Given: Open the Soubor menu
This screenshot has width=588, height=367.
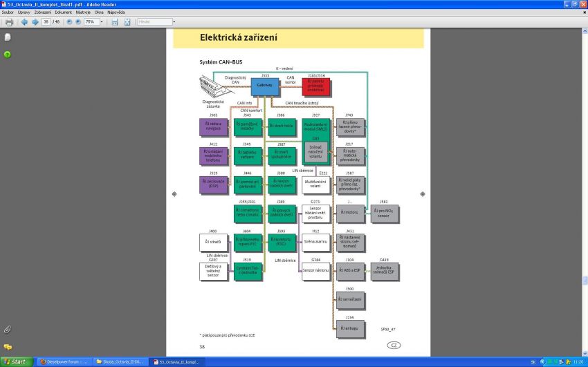Looking at the screenshot, I should click(8, 12).
